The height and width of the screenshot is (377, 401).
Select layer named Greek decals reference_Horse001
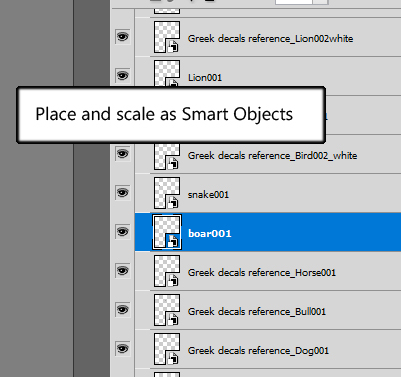click(262, 273)
